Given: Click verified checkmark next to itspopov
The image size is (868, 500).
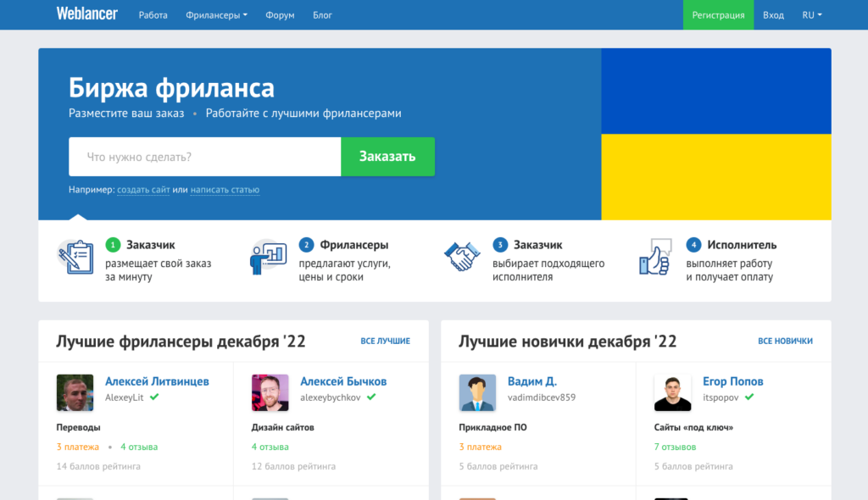Looking at the screenshot, I should [749, 397].
